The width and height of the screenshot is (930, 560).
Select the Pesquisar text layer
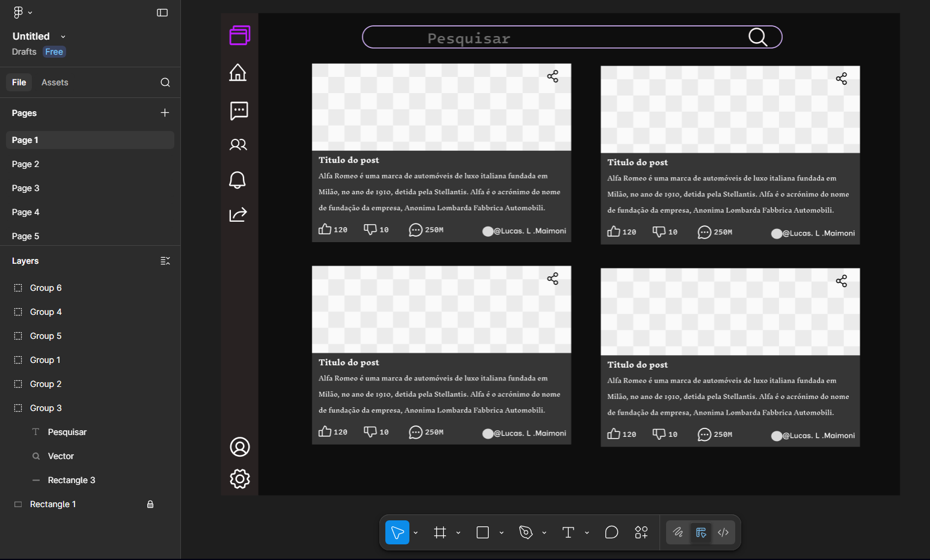point(90,432)
